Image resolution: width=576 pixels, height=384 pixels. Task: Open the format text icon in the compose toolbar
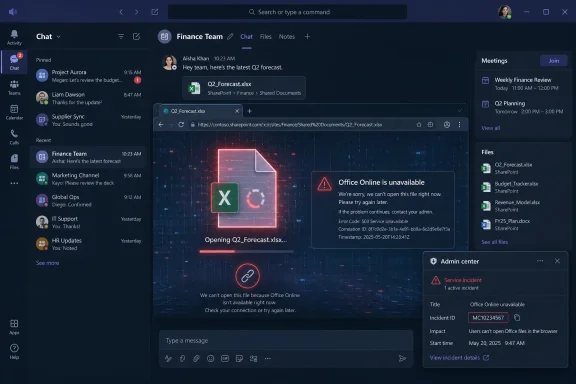point(168,358)
